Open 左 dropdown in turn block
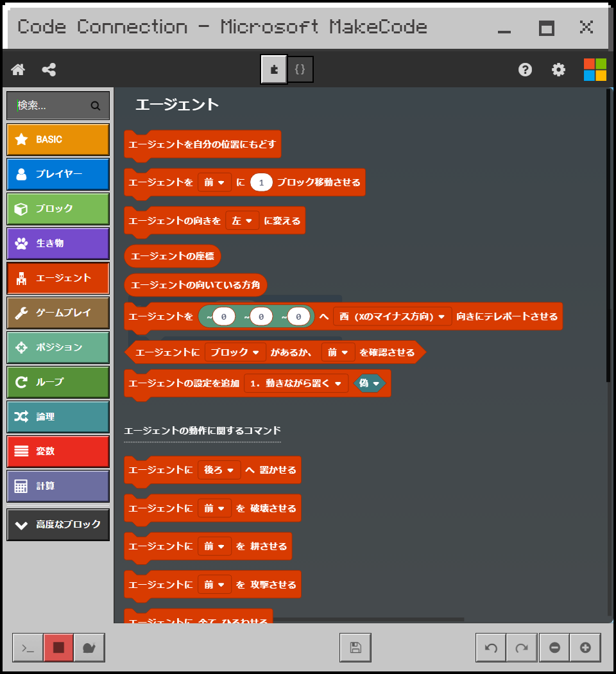The width and height of the screenshot is (616, 674). click(x=243, y=221)
